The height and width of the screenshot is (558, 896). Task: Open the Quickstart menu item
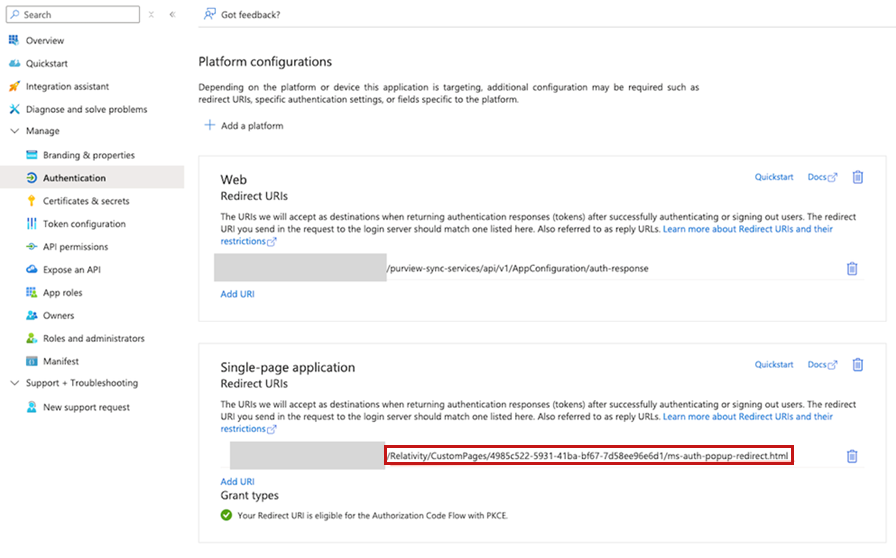click(x=47, y=63)
